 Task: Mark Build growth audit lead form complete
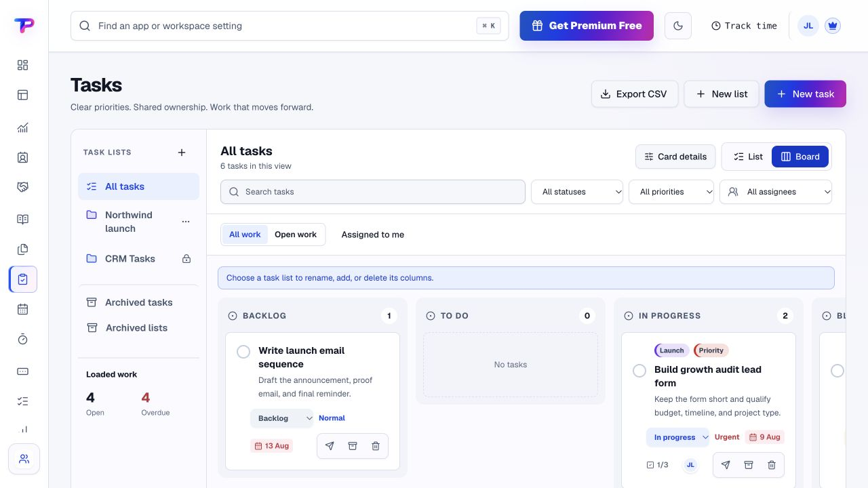(639, 371)
